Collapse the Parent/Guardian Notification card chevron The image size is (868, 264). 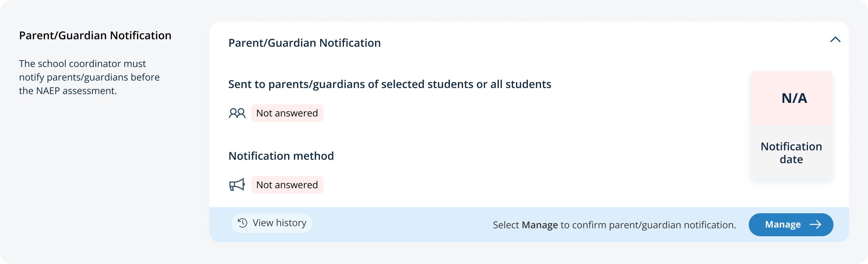[x=835, y=40]
